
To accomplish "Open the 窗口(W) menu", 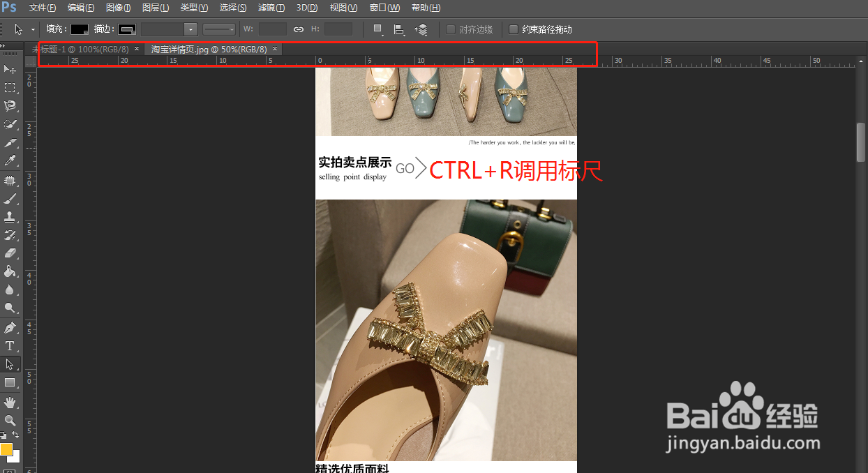I will 384,8.
